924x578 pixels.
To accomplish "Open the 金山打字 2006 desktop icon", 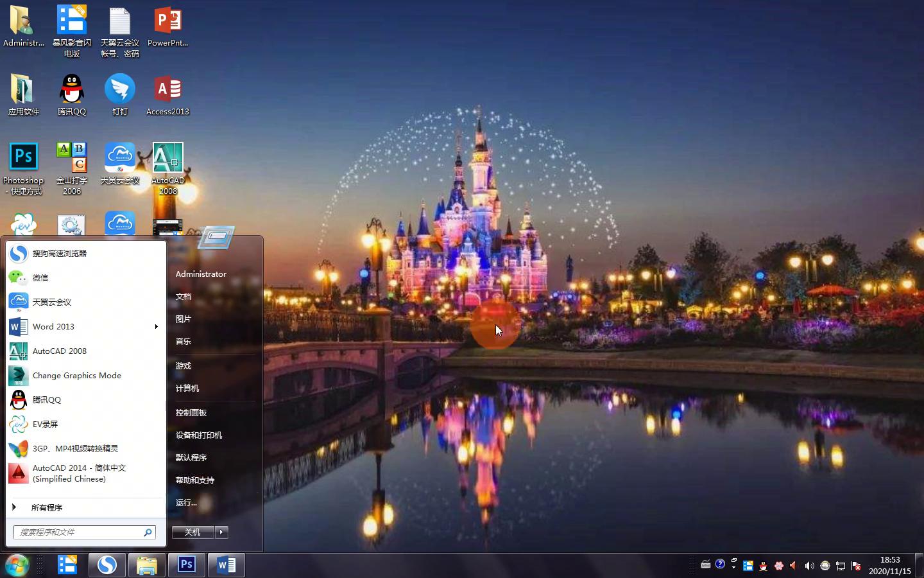I will [x=71, y=159].
